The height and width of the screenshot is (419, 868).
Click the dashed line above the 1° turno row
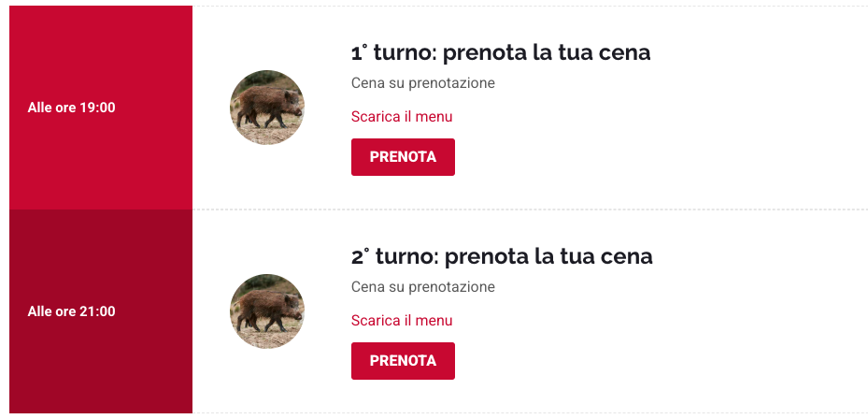[561, 7]
